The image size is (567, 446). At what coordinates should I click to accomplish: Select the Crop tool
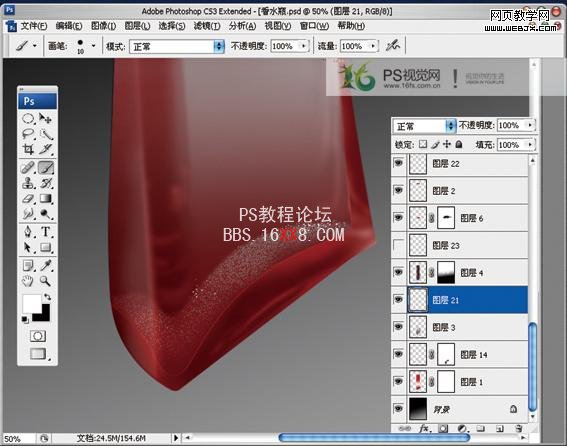28,149
